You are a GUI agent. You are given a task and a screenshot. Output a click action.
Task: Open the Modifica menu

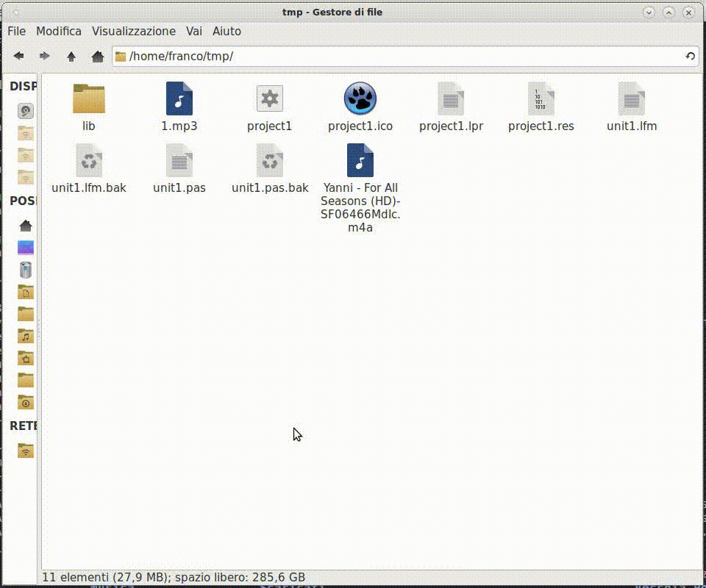pos(59,31)
